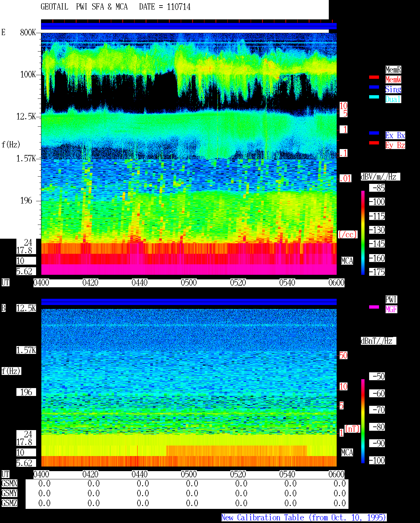Image resolution: width=420 pixels, height=523 pixels.
Task: Open the New Calibration Table link
Action: pyautogui.click(x=304, y=517)
